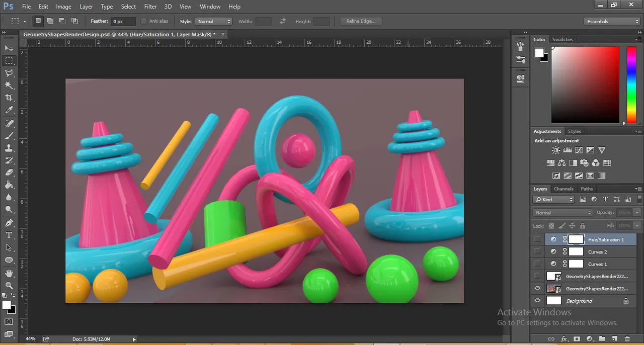Select the Magic Wand tool
The width and height of the screenshot is (644, 345).
coord(9,85)
